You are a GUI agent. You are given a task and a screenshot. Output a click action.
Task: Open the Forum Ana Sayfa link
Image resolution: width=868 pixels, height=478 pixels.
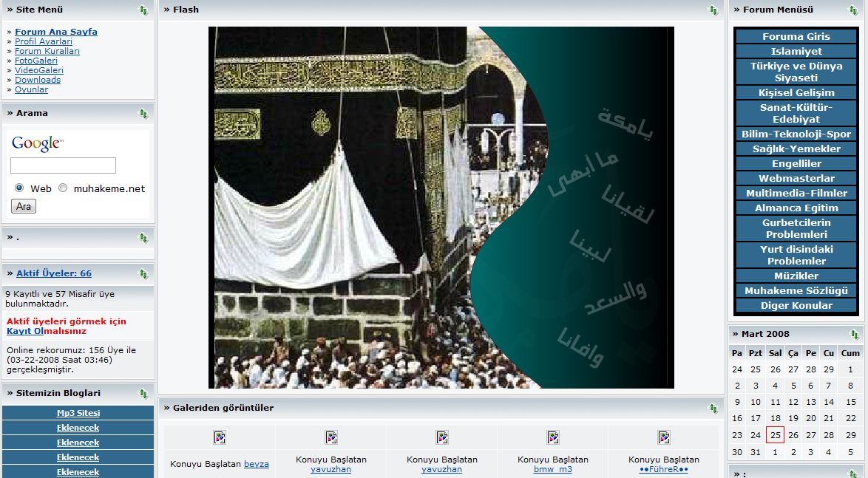(56, 32)
